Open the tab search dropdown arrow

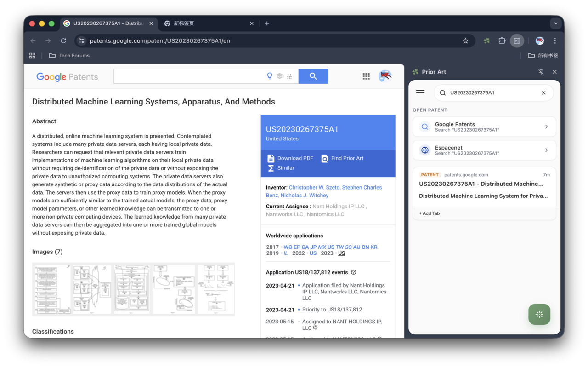[x=556, y=23]
